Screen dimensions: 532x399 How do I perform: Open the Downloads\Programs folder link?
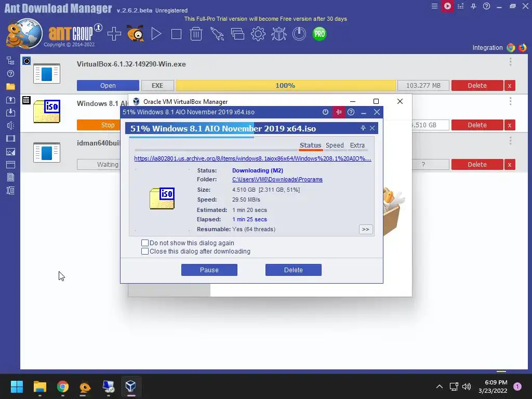[277, 179]
